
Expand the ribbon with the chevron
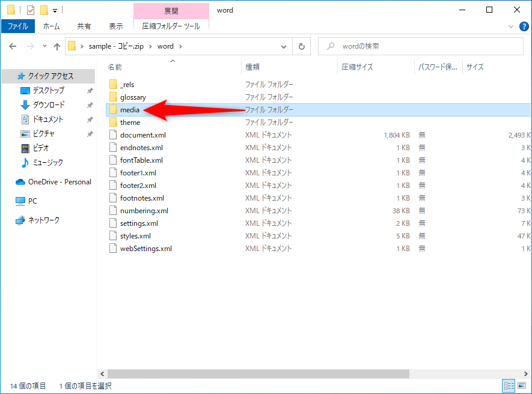510,26
